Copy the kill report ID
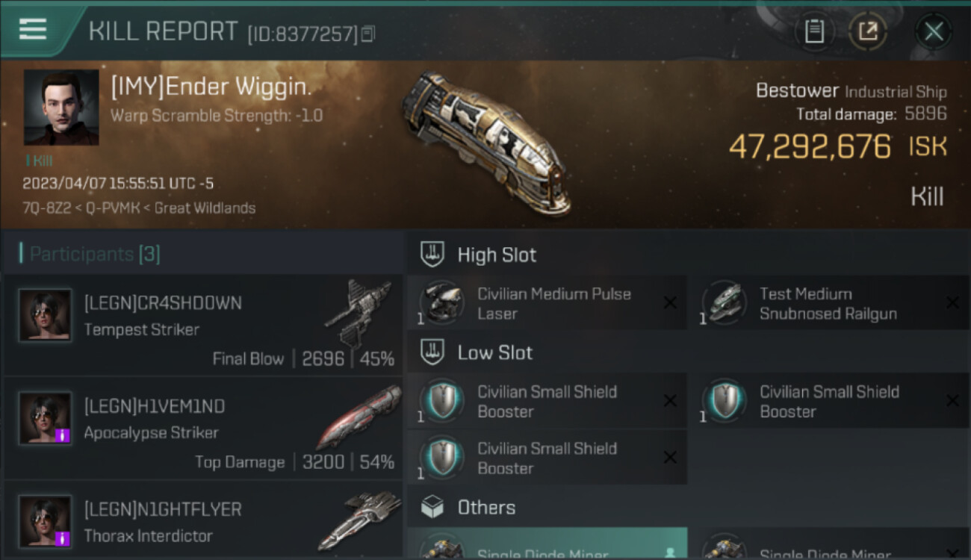971x560 pixels. [x=367, y=34]
